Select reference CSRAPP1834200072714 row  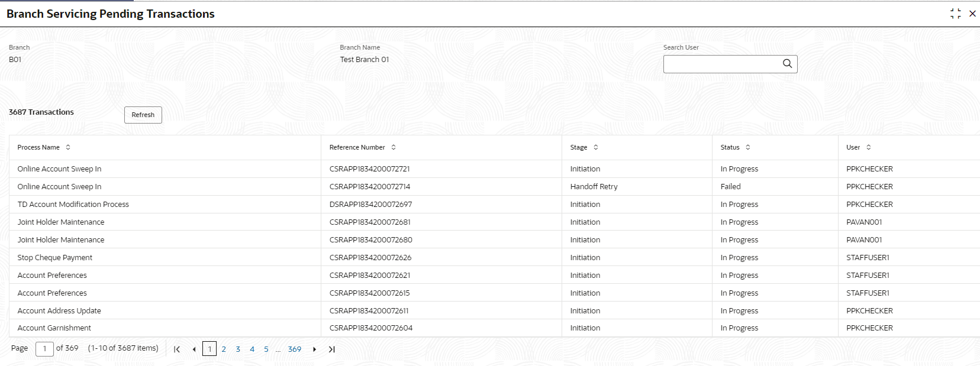click(x=494, y=186)
